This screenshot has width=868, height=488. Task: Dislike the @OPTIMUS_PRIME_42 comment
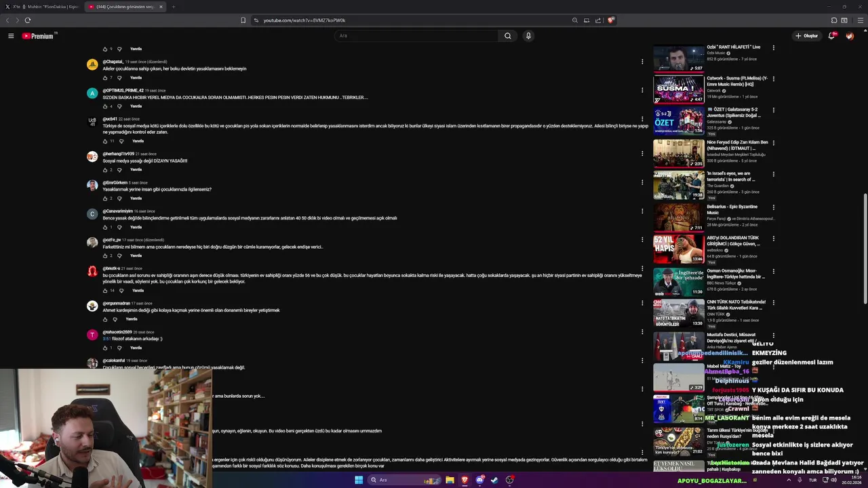tap(119, 106)
